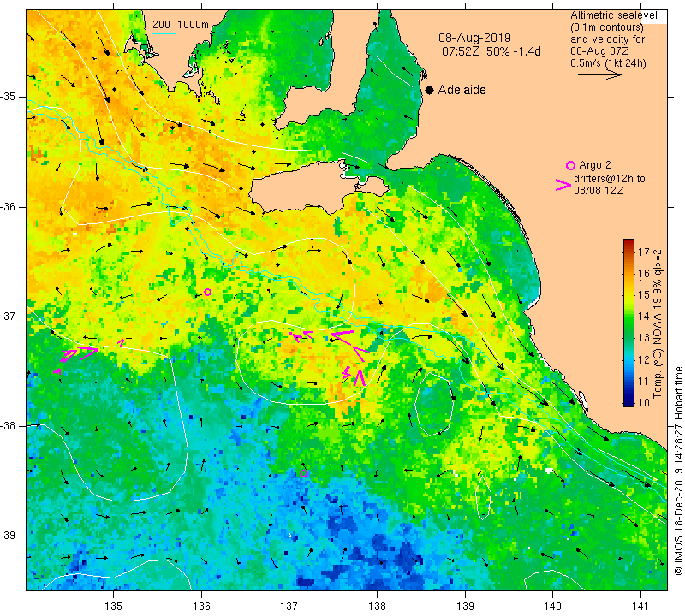Viewport: 685px width, 616px height.
Task: Click the 'Argo 2' legend label
Action: pos(594,165)
